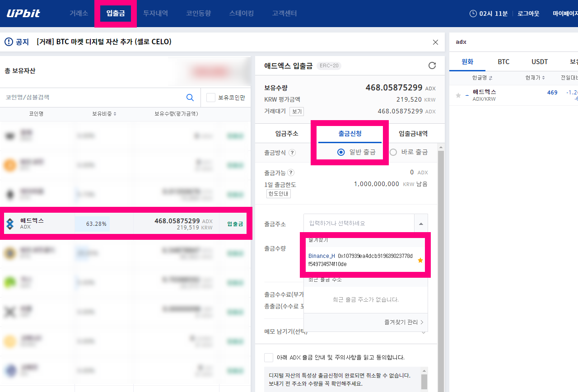Click the 63.28% holding ratio cell
The width and height of the screenshot is (578, 392).
[92, 224]
